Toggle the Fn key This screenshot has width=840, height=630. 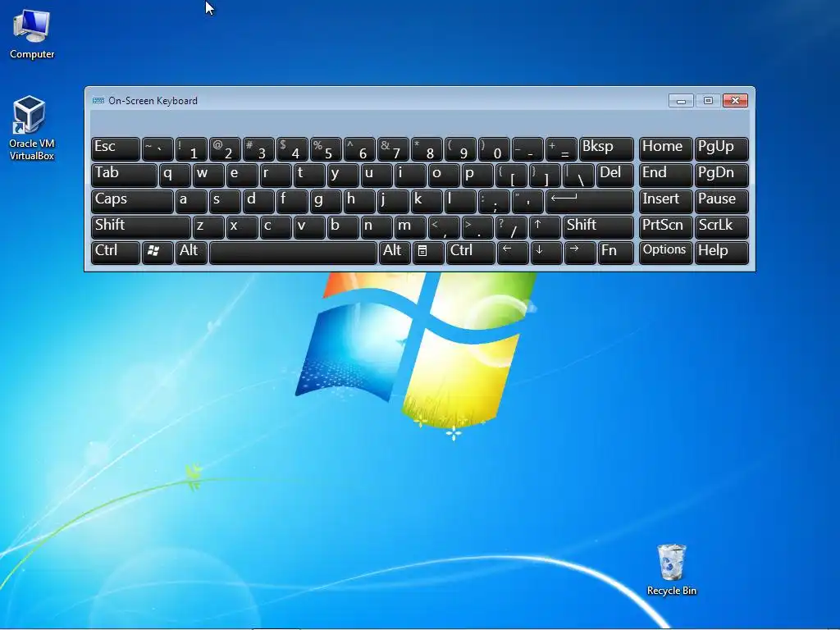615,253
